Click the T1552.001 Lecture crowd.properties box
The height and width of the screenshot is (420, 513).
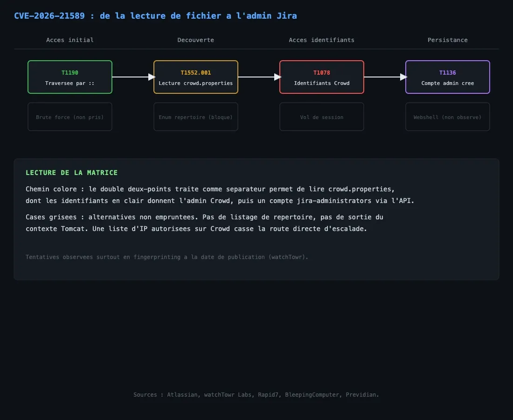196,77
